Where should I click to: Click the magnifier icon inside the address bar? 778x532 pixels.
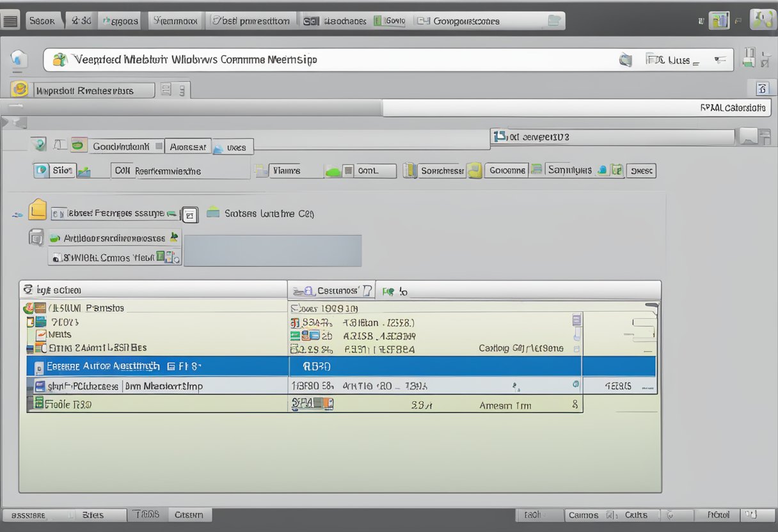[x=626, y=60]
